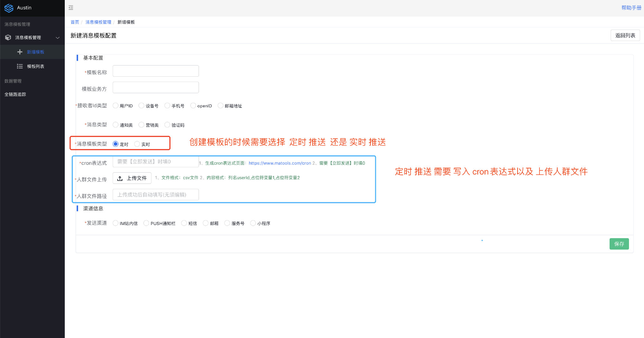This screenshot has height=338, width=644.
Task: Open 模板列表 from the sidebar
Action: pos(35,66)
